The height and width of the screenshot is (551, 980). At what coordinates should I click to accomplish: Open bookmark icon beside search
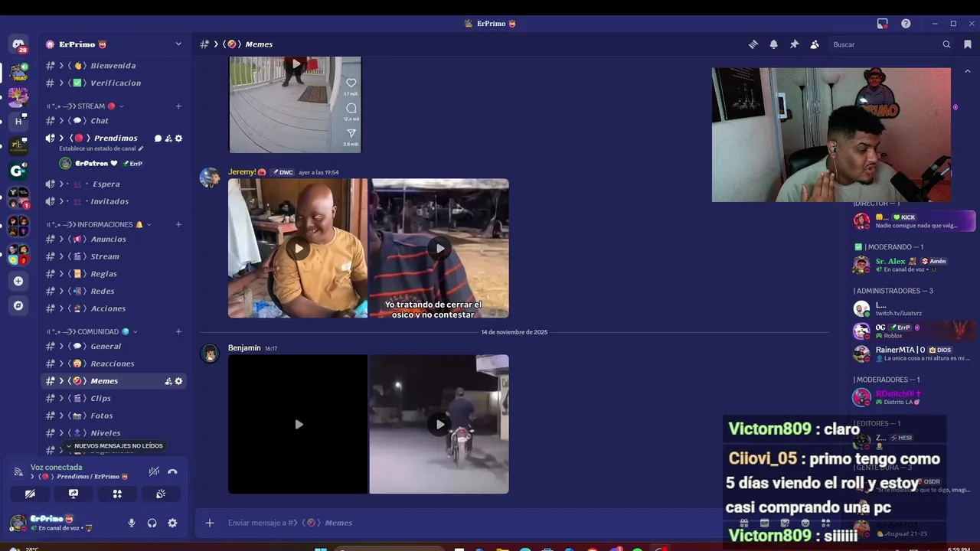tap(968, 44)
